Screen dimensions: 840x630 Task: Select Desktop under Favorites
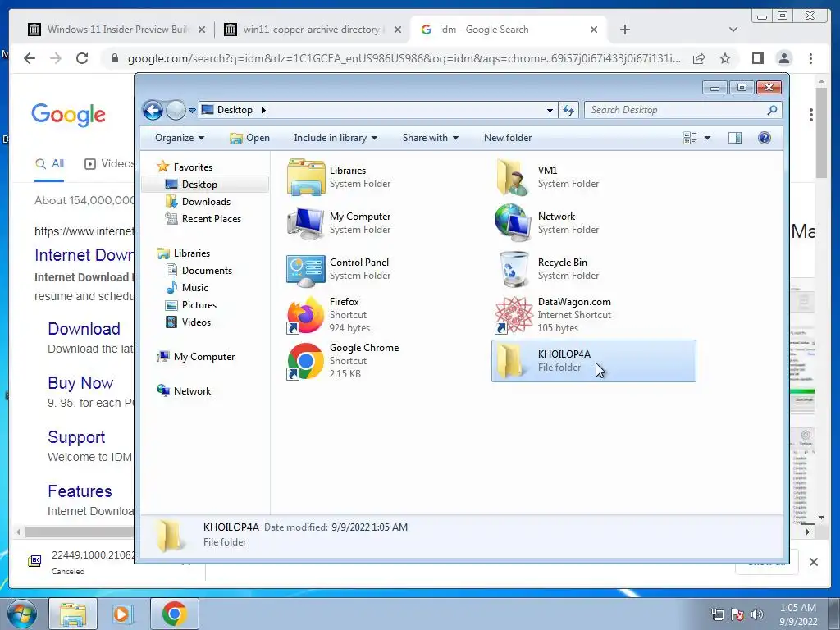click(x=205, y=185)
